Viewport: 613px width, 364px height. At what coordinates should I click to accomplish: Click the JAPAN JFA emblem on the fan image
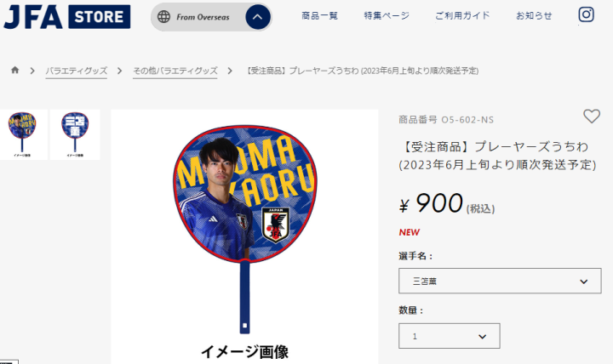point(276,225)
